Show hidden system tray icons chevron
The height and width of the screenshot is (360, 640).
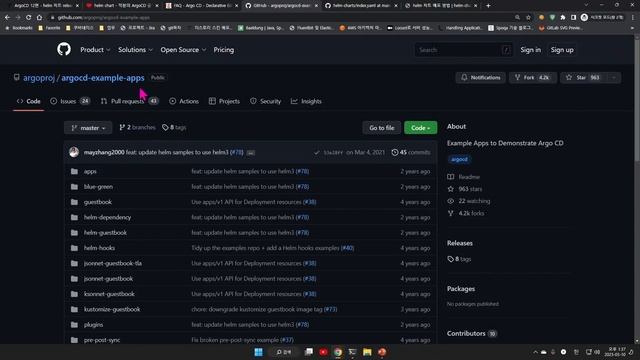pos(535,352)
